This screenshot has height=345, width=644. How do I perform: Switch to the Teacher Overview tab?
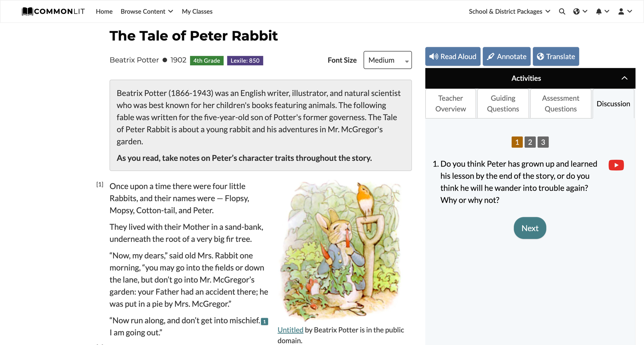[x=450, y=103]
